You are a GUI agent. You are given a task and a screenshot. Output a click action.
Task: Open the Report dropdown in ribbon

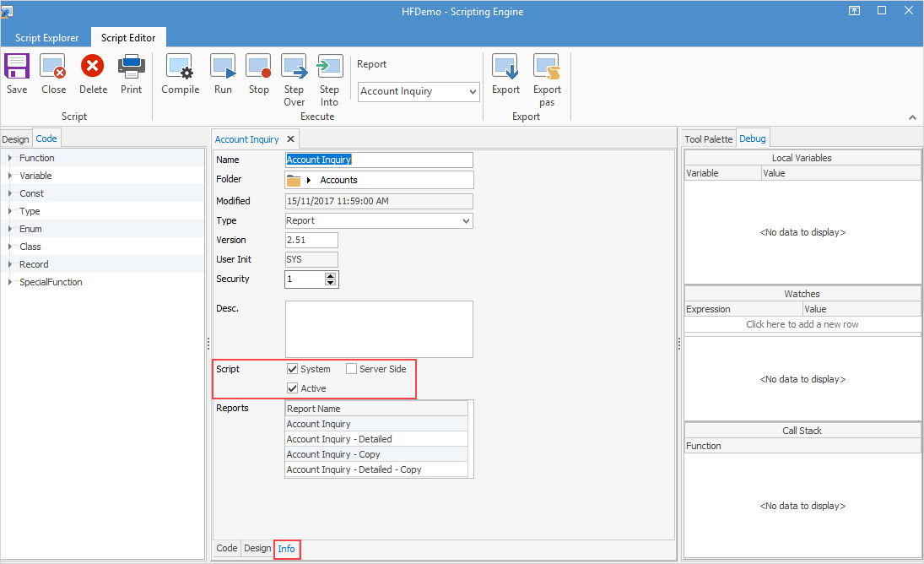472,91
